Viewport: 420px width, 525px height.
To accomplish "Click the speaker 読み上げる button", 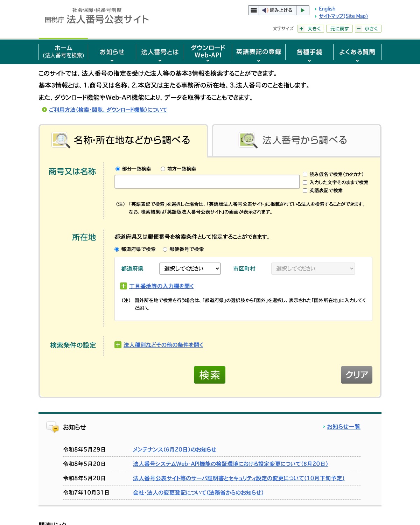I will pos(278,10).
